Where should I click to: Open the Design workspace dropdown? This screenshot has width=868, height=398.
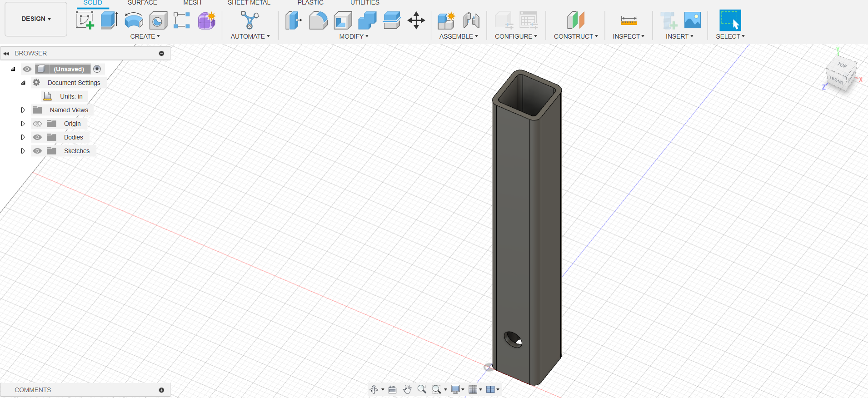tap(36, 19)
